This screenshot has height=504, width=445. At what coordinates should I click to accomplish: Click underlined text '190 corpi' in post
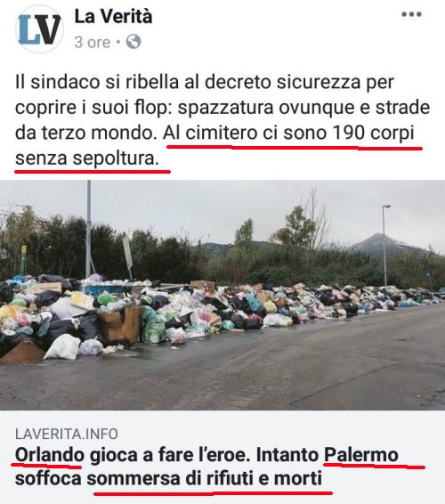373,133
